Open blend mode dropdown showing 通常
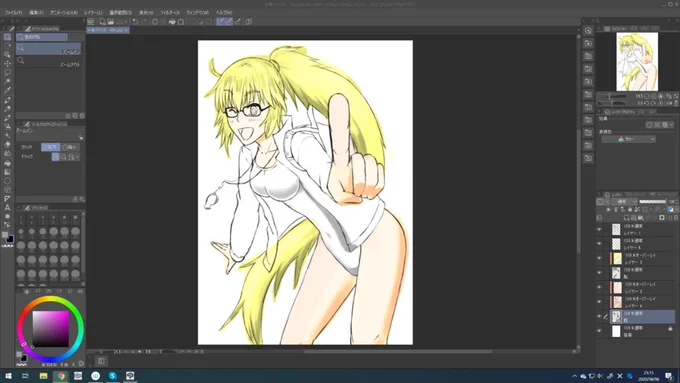The image size is (680, 383). (x=624, y=202)
